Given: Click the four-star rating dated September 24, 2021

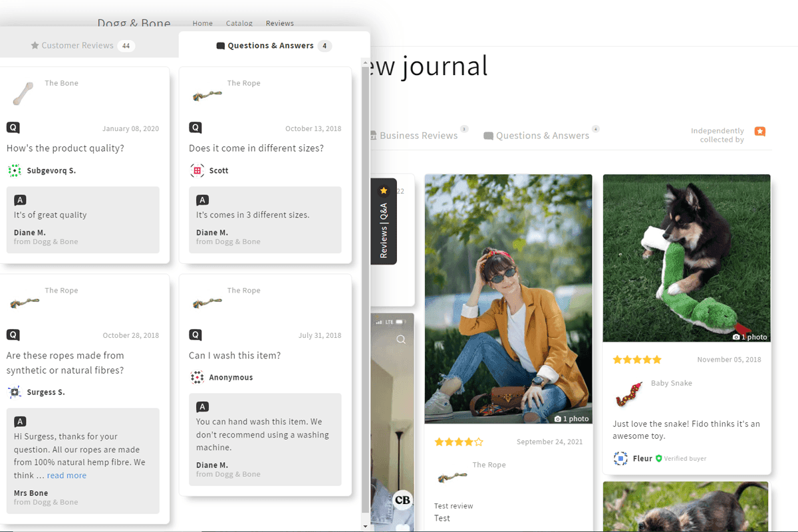Looking at the screenshot, I should point(459,442).
